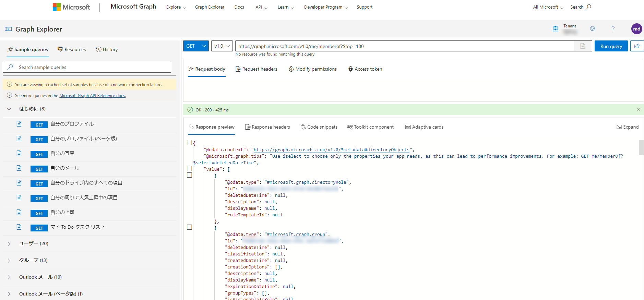Viewport: 644px width, 300px height.
Task: Open the Graph Explorer nav link
Action: pos(210,7)
